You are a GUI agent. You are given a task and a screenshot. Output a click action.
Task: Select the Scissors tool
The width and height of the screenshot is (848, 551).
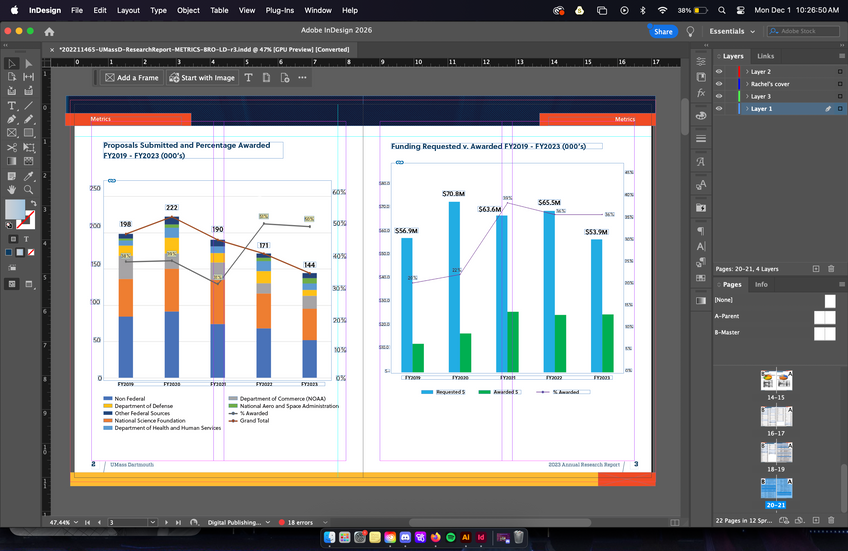12,147
